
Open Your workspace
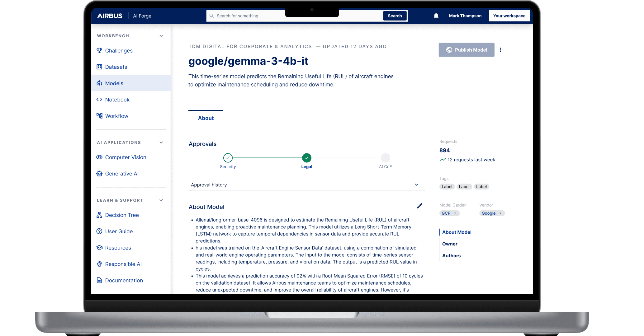tap(509, 16)
